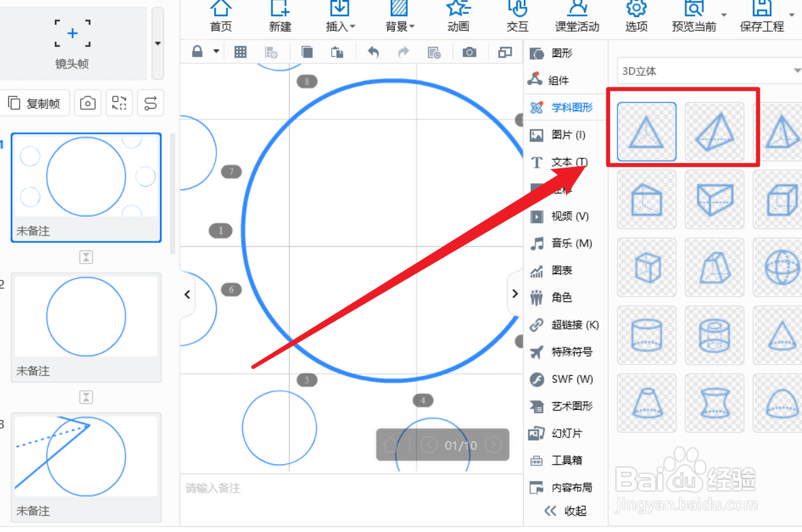Collapse left panel with the left arrow

tap(187, 294)
